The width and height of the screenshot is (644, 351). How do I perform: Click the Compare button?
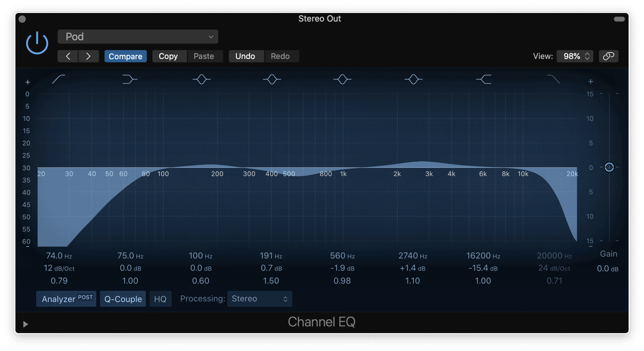[125, 56]
